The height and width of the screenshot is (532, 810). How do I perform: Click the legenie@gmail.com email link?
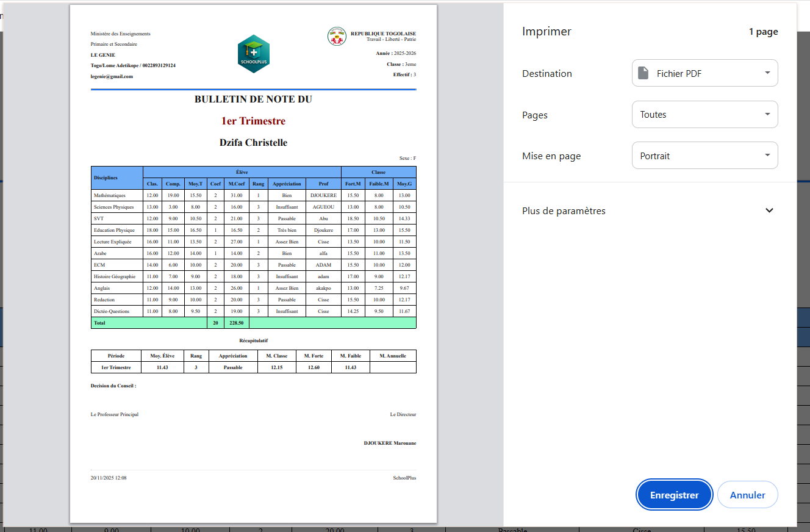(x=112, y=76)
